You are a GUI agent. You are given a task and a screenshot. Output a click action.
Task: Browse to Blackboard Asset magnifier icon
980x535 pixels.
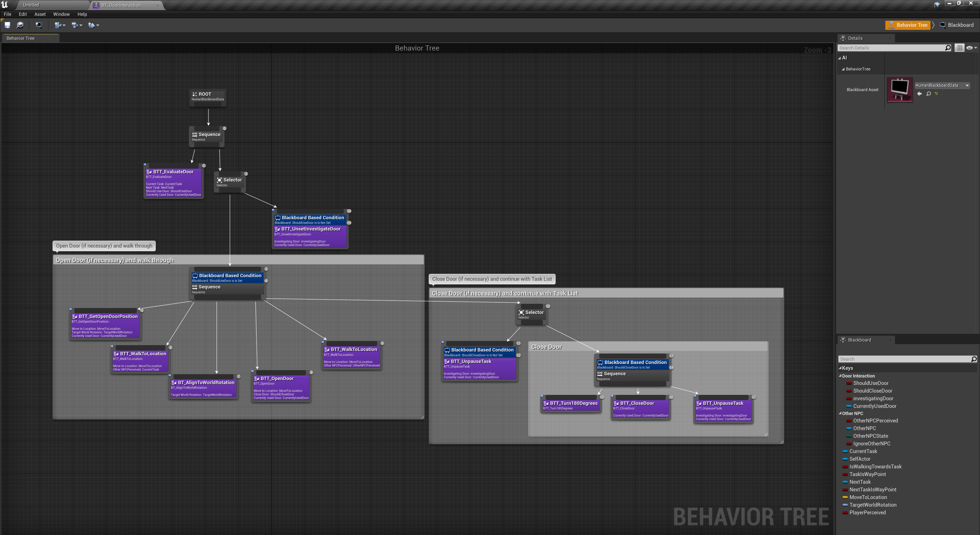click(928, 94)
